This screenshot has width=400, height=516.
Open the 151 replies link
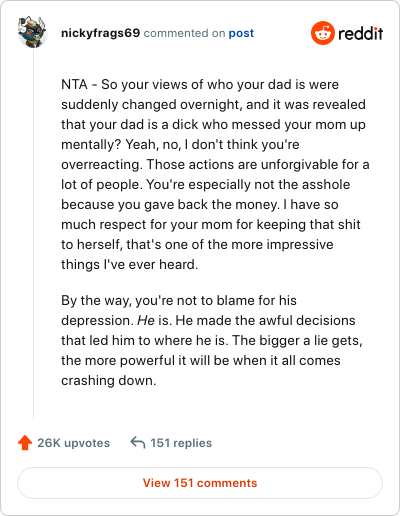181,443
